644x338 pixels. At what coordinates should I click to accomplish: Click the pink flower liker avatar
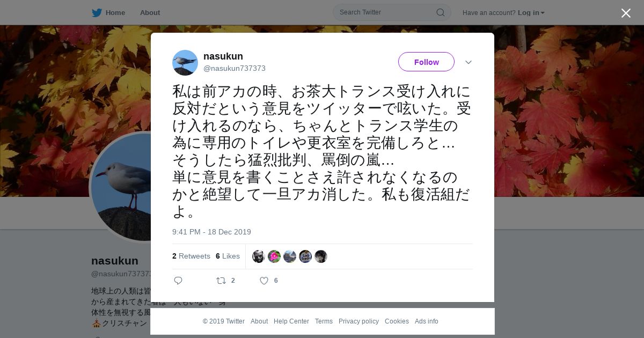click(274, 256)
